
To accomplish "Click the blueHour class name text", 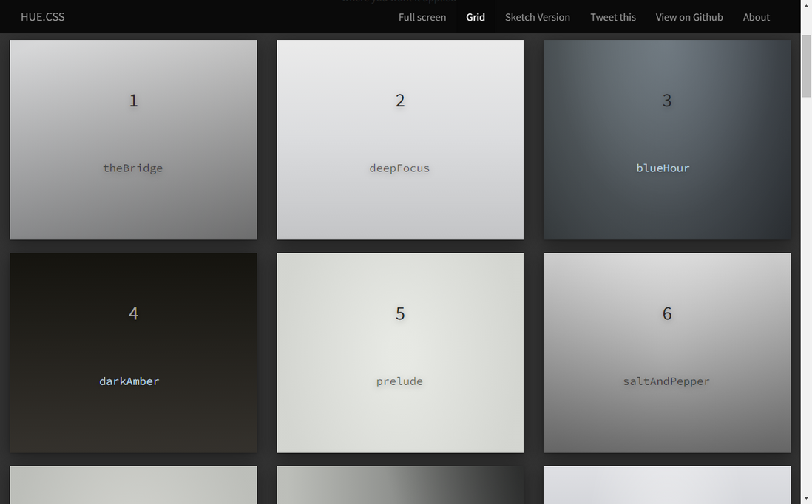I will pos(663,168).
